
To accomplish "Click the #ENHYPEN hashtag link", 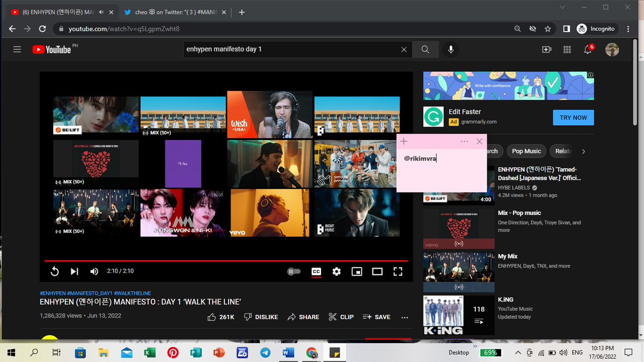I will (x=52, y=293).
